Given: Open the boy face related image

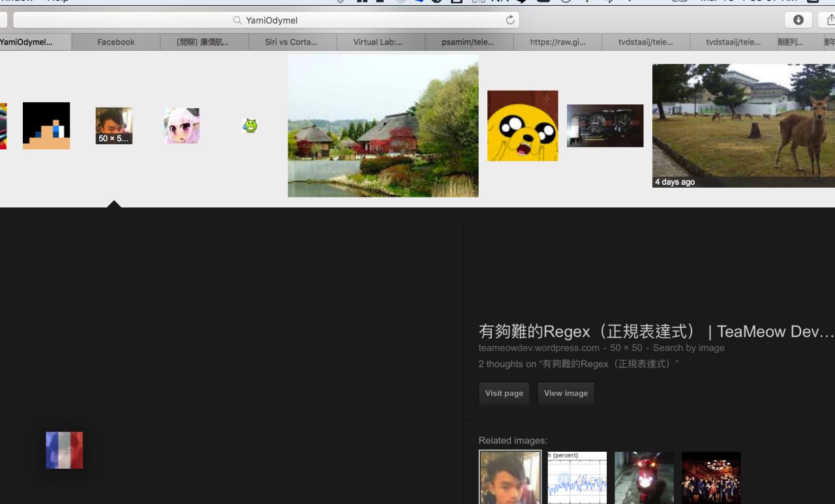Looking at the screenshot, I should coord(510,477).
